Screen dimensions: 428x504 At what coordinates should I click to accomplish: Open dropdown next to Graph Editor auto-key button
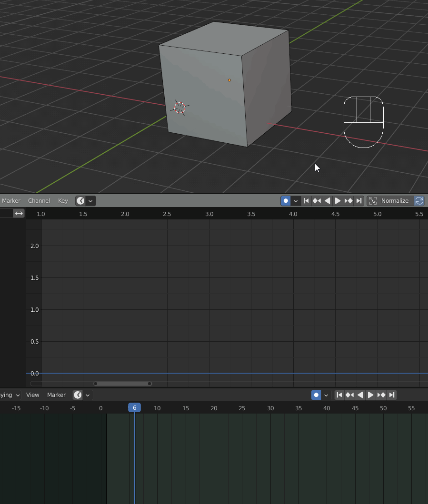pos(296,200)
